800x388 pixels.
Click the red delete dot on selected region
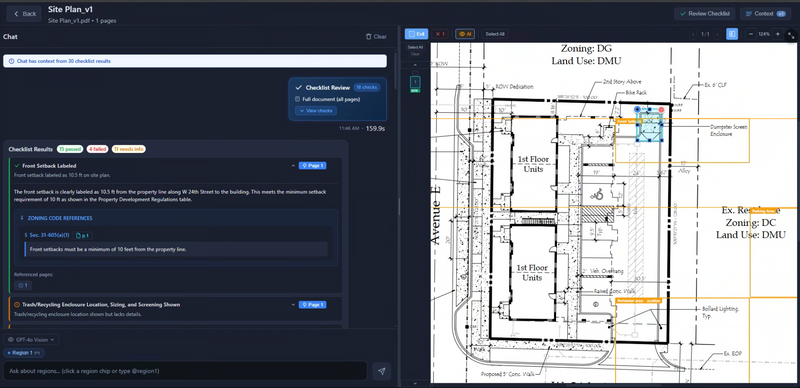tap(662, 110)
